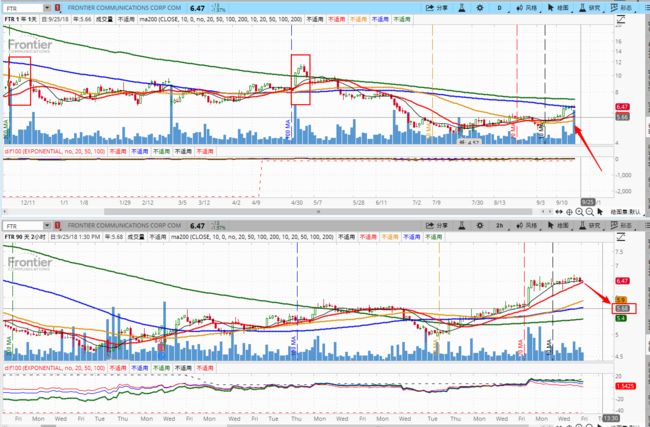Open the 风格 style menu on the upper chart
Image resolution: width=650 pixels, height=427 pixels.
pyautogui.click(x=527, y=8)
